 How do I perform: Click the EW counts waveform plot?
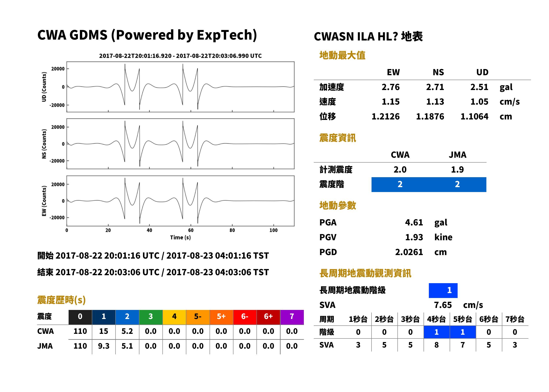pos(180,201)
